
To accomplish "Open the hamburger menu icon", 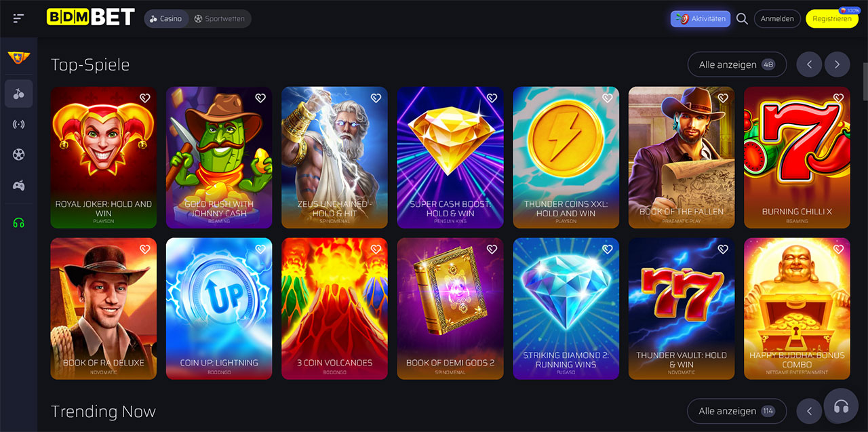I will [x=18, y=18].
